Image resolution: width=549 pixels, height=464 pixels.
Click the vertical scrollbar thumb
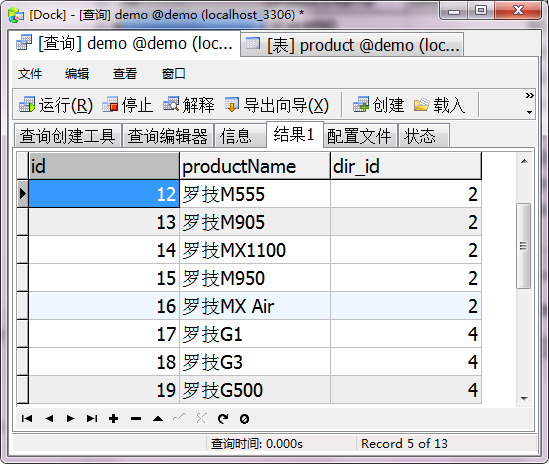[x=524, y=246]
